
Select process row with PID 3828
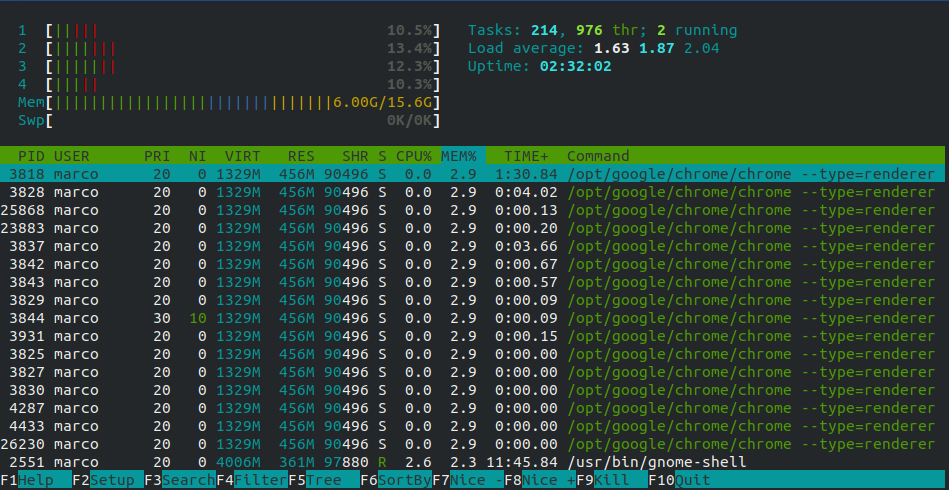coord(472,192)
